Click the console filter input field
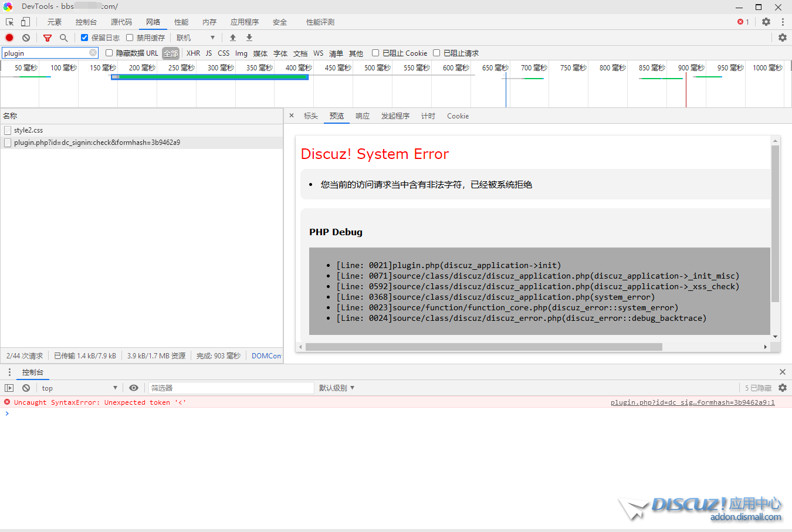This screenshot has width=792, height=532. [231, 388]
